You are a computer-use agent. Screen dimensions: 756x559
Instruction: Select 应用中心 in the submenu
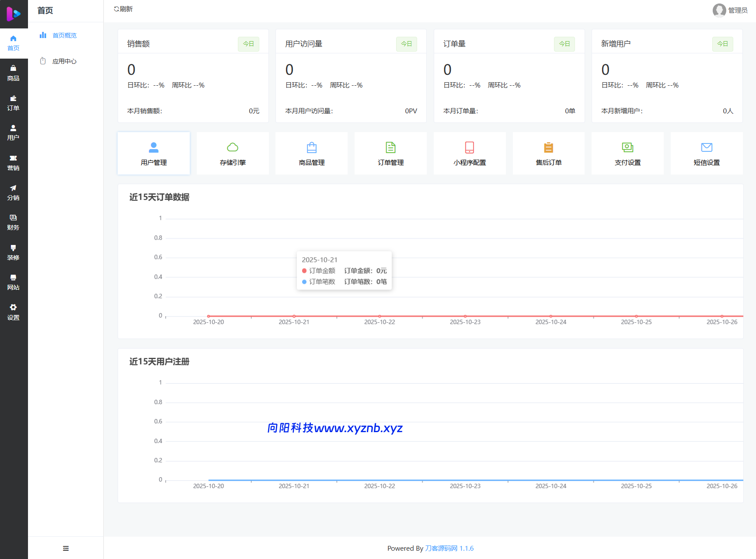tap(64, 61)
